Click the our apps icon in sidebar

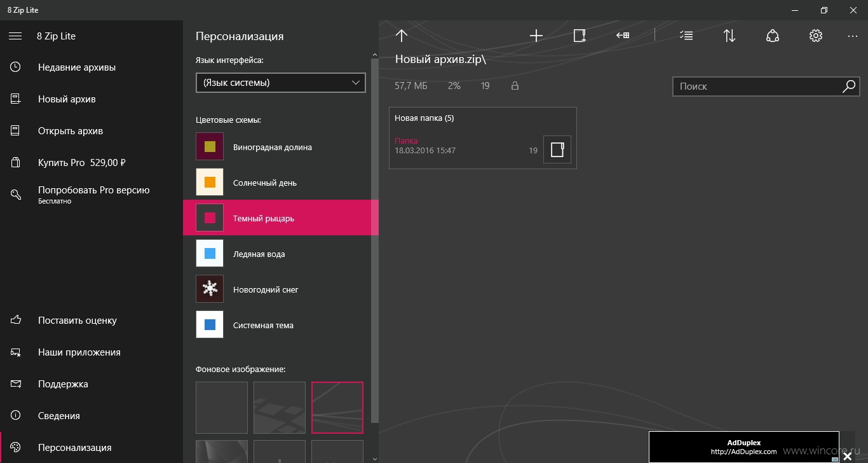16,352
